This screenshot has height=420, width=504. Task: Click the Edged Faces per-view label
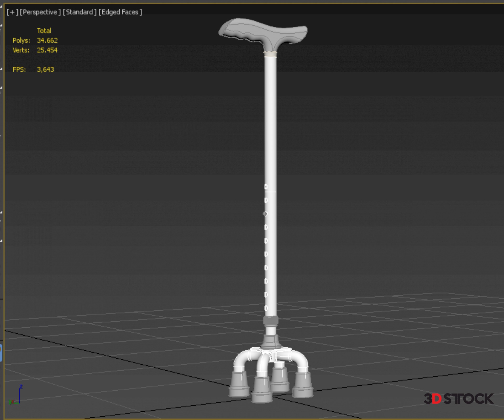pyautogui.click(x=120, y=12)
